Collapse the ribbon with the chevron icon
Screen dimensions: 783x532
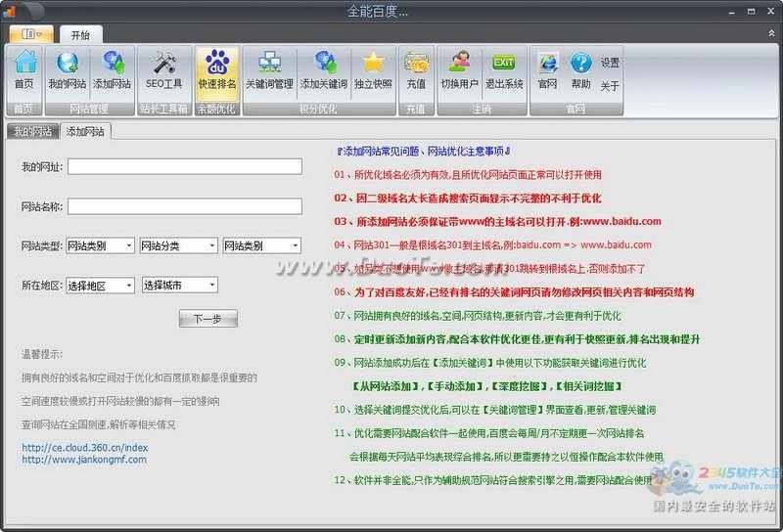pos(771,33)
